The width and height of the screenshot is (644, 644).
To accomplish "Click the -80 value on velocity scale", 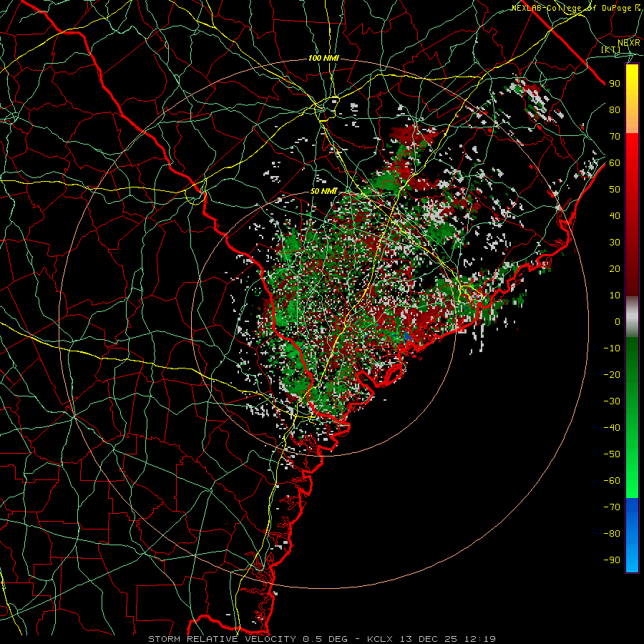I will [612, 534].
